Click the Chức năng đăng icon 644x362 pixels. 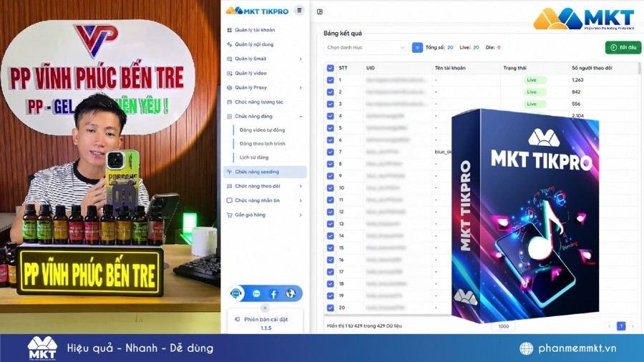[x=230, y=116]
